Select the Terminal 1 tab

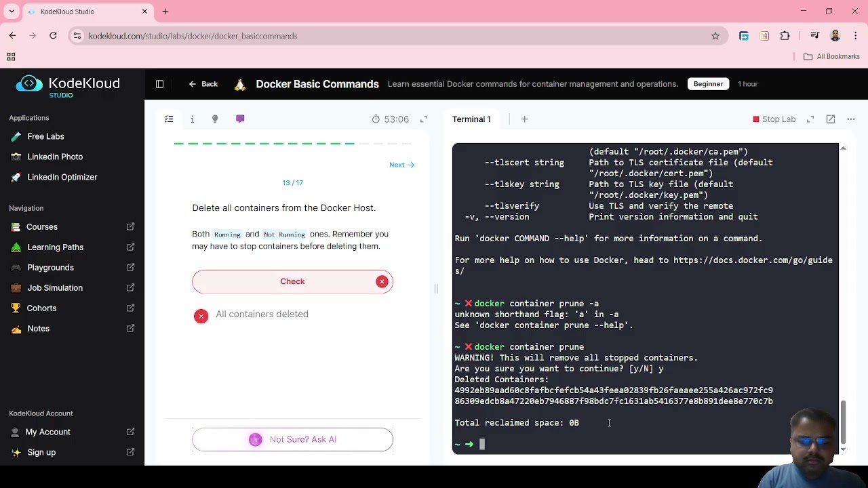point(471,119)
